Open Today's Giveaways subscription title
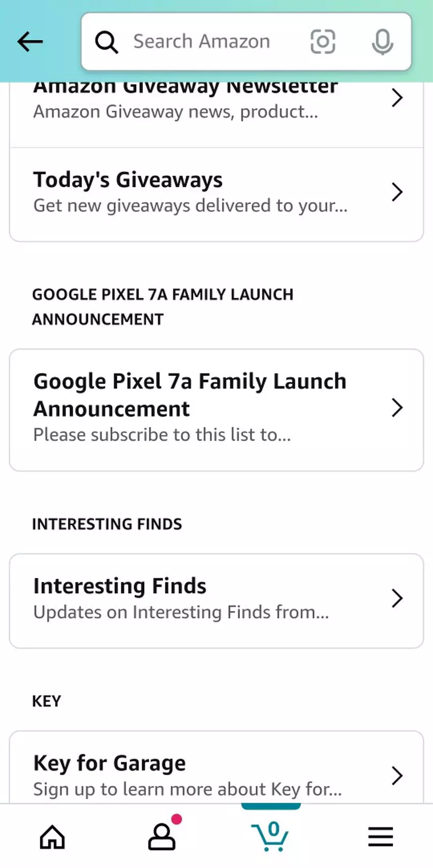Screen dimensions: 433x868 (x=128, y=180)
